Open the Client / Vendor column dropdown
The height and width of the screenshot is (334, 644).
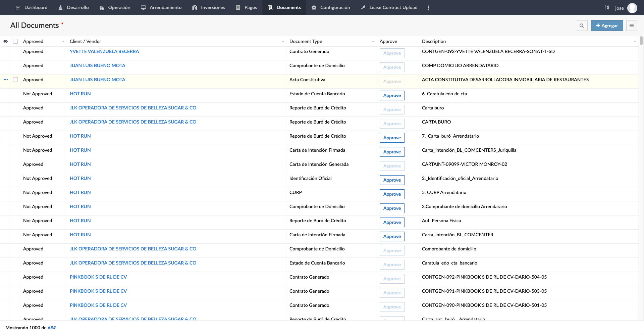tap(283, 42)
